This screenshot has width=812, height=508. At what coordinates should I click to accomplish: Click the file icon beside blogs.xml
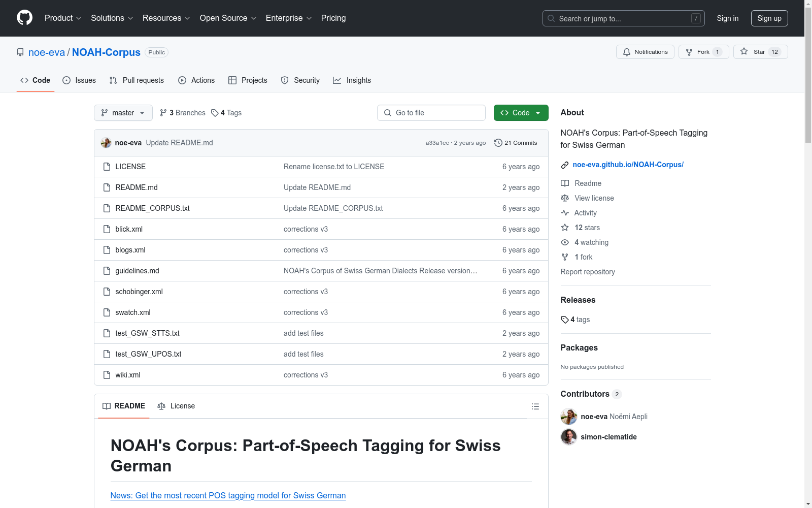(x=107, y=250)
